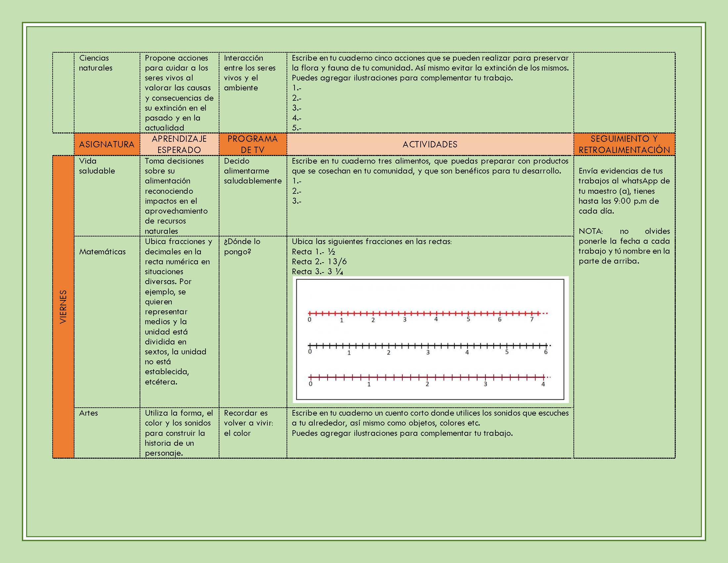Click the 'Recta 3.- 3 ¼' line

[317, 272]
